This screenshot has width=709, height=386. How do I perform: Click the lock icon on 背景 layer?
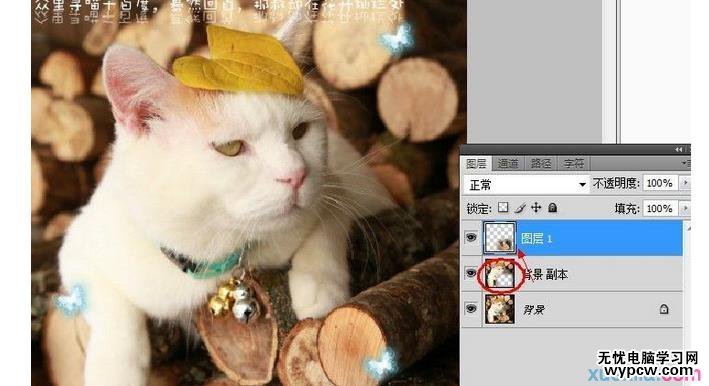click(664, 309)
